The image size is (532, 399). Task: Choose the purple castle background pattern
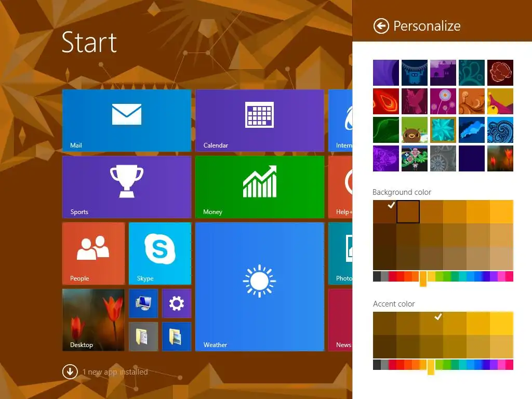[443, 73]
